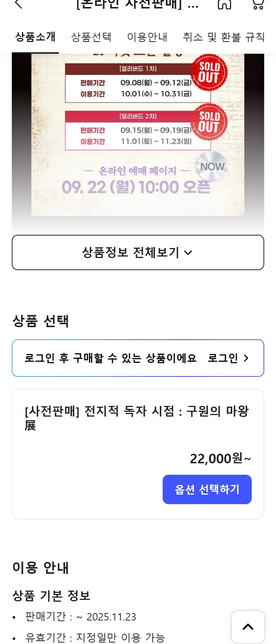Tap the truncated page title in header

point(137,5)
